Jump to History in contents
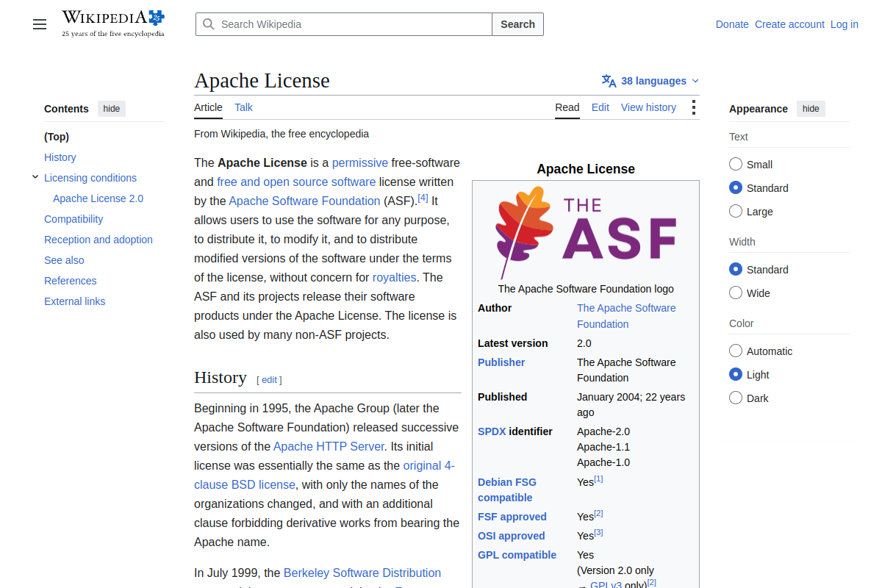The width and height of the screenshot is (882, 588). pos(60,157)
